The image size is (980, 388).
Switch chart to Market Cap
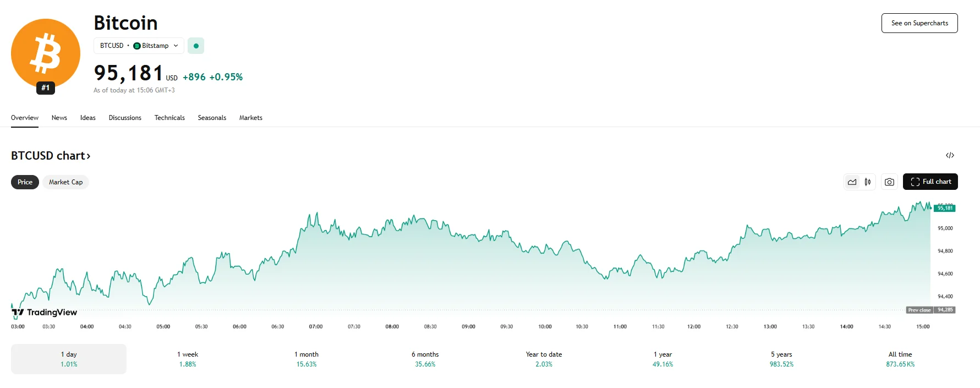(65, 182)
